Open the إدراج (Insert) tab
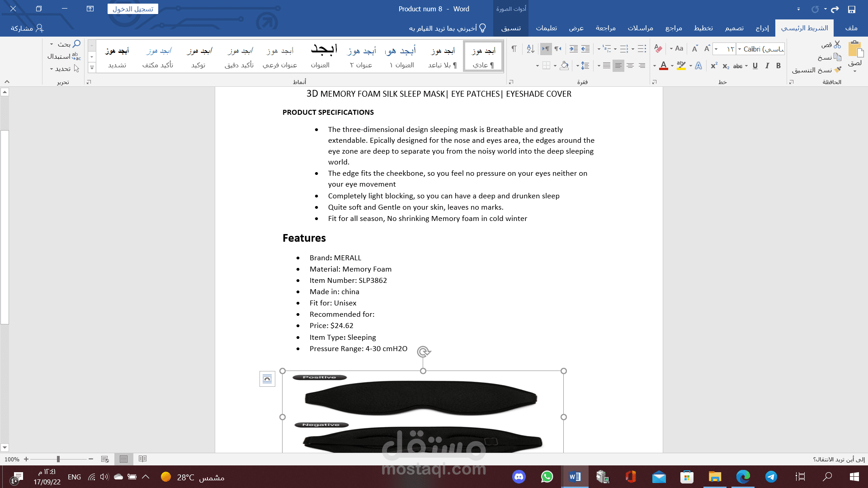Image resolution: width=868 pixels, height=488 pixels. click(x=762, y=28)
